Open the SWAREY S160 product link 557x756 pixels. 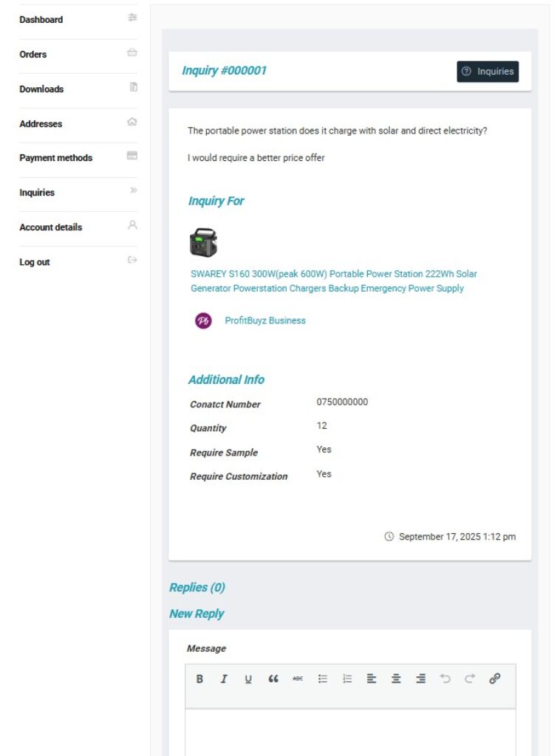pyautogui.click(x=333, y=281)
